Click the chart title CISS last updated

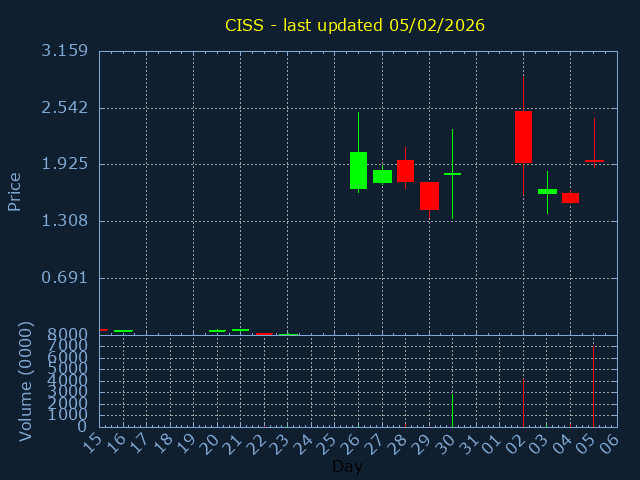tap(354, 25)
